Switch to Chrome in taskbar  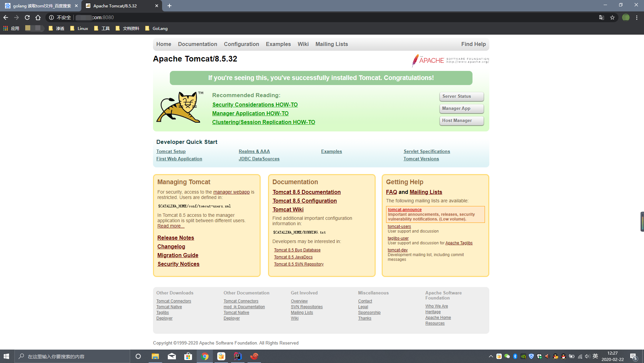(x=205, y=356)
